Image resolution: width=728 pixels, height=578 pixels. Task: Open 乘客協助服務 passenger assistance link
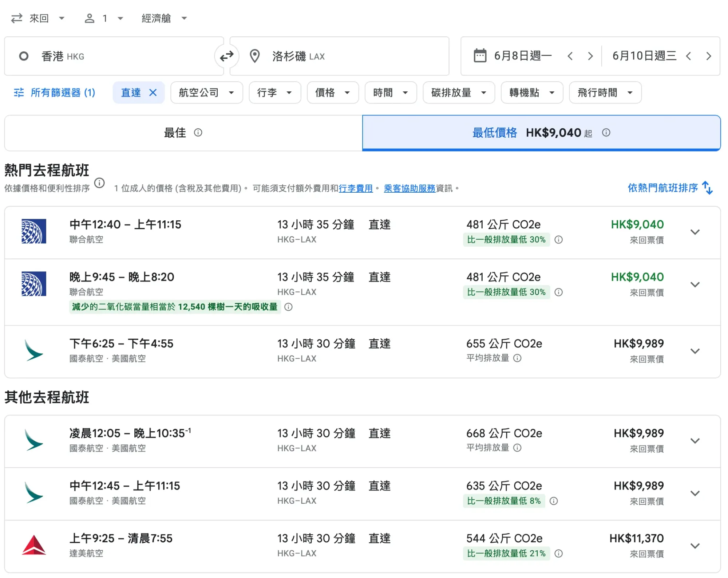pos(409,188)
